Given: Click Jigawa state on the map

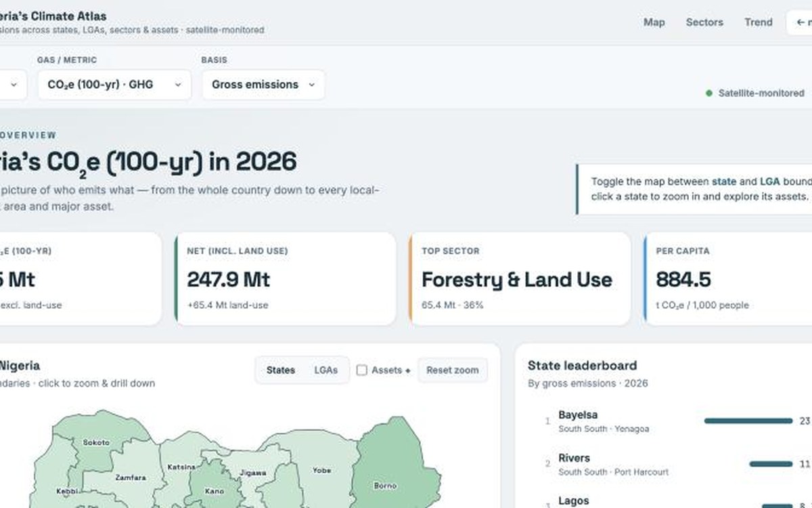Looking at the screenshot, I should tap(253, 474).
